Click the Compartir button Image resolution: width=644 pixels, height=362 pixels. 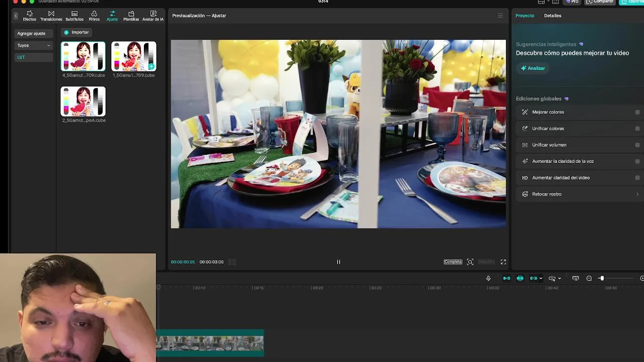click(600, 2)
